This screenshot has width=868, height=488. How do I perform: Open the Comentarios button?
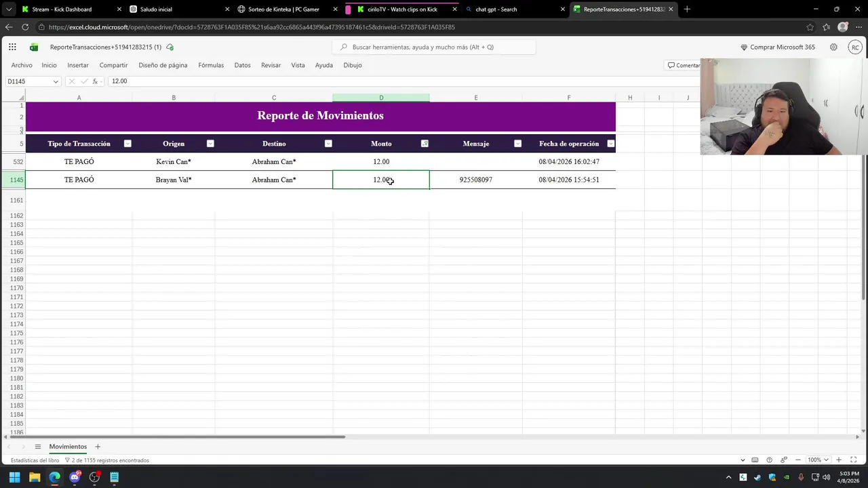tap(683, 65)
